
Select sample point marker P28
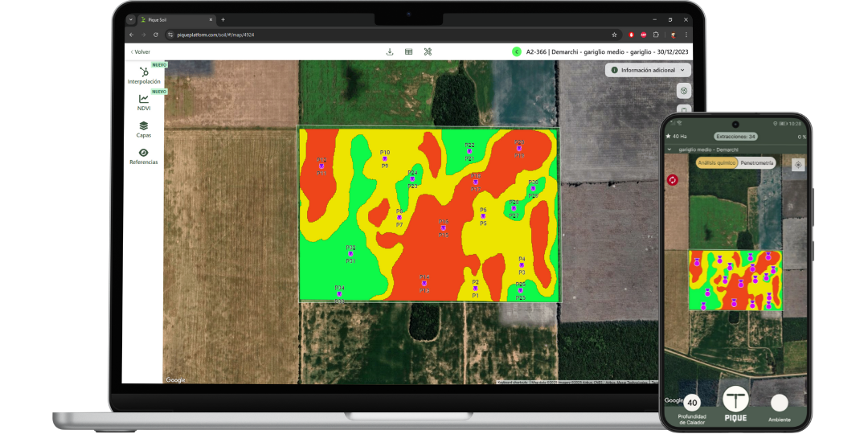point(514,209)
